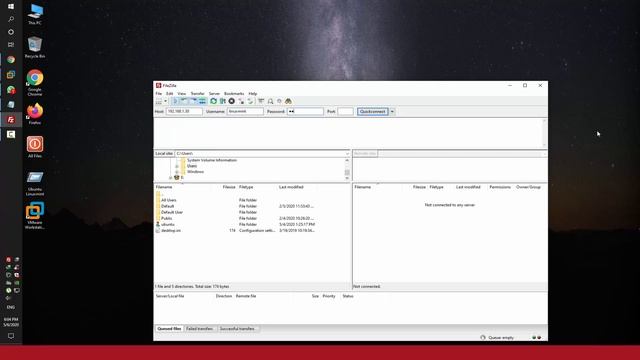Expand the Users folder in local tree
640x360 pixels.
point(177,166)
